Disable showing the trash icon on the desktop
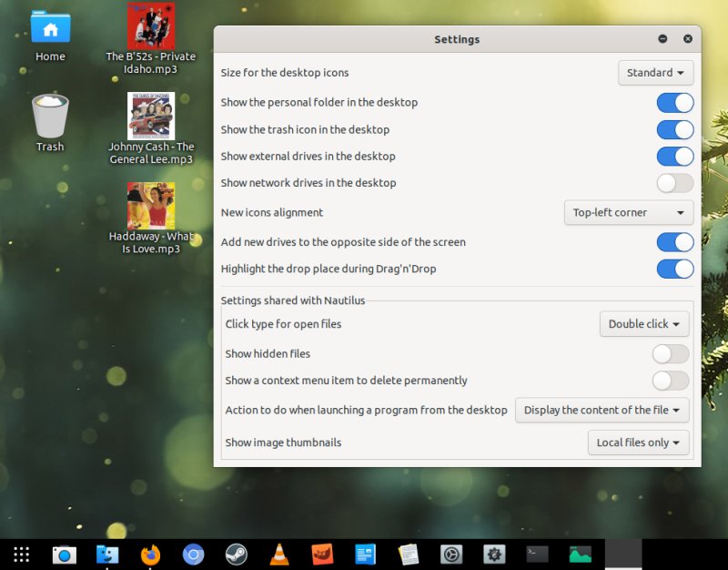The image size is (728, 570). click(674, 129)
